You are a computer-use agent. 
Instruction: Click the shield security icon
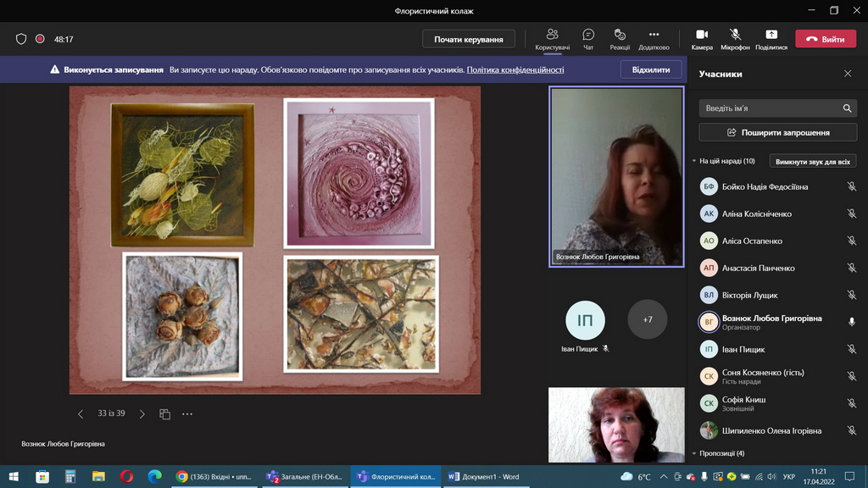coord(21,39)
